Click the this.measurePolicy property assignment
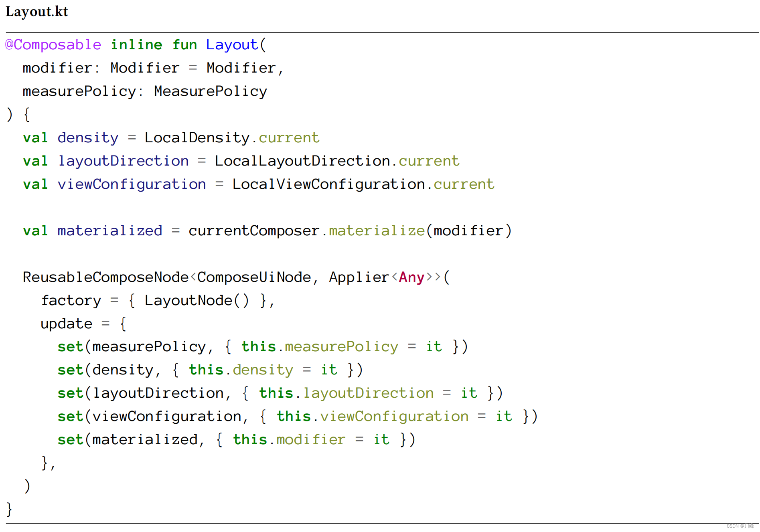760x532 pixels. pyautogui.click(x=320, y=347)
